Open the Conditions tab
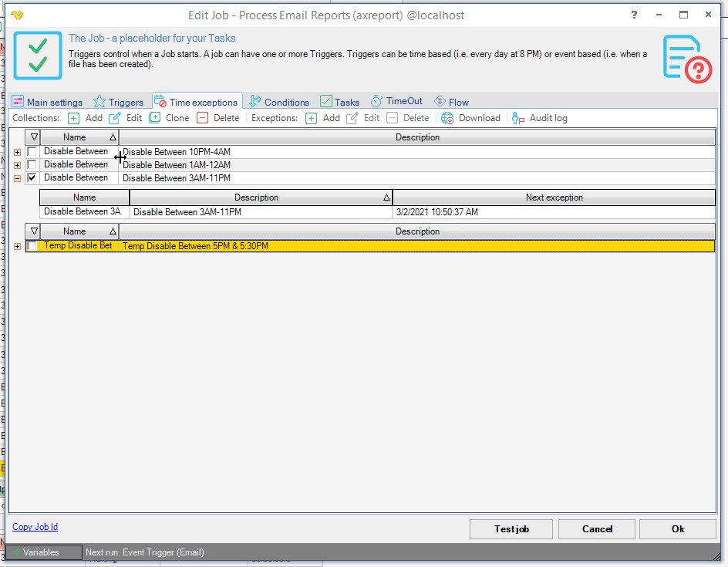Viewport: 728px width, 567px height. point(278,102)
